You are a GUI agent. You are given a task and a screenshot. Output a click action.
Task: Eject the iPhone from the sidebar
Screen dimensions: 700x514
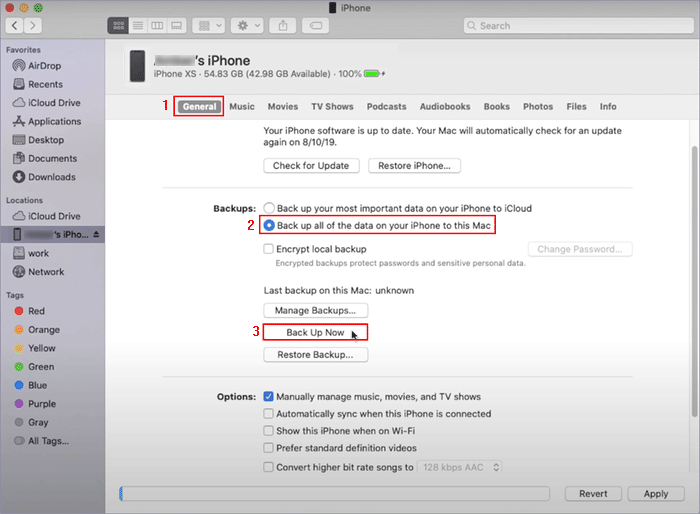pos(96,234)
